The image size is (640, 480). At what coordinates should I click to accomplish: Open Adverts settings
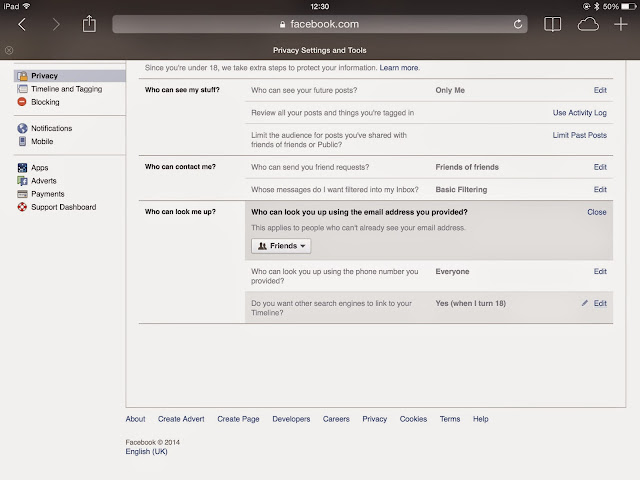pyautogui.click(x=44, y=181)
